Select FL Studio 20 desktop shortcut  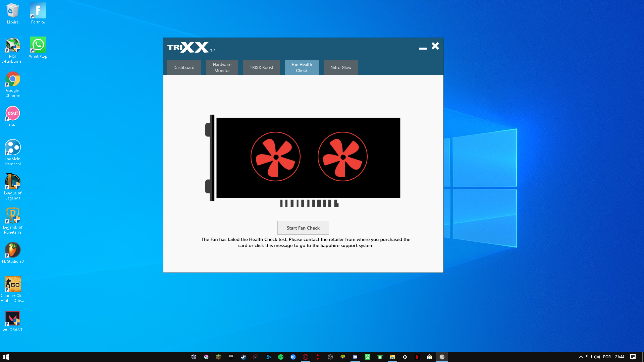pos(13,253)
